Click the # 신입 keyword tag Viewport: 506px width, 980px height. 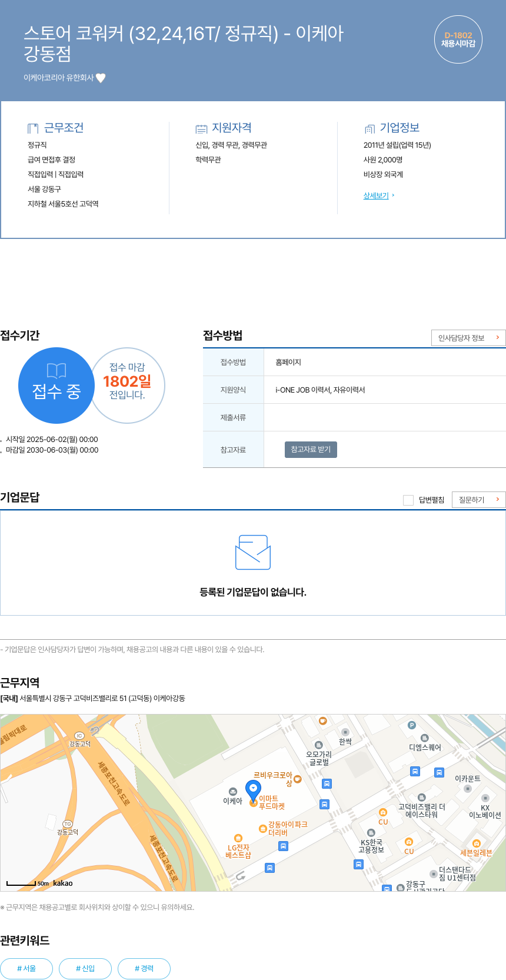[x=85, y=969]
